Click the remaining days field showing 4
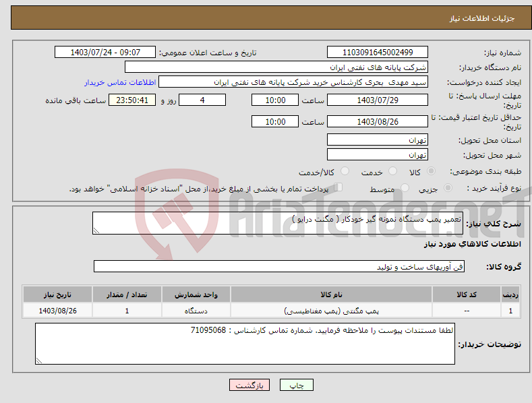This screenshot has height=403, width=532. pyautogui.click(x=202, y=100)
